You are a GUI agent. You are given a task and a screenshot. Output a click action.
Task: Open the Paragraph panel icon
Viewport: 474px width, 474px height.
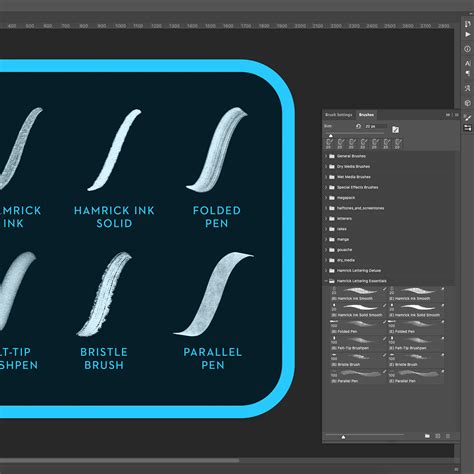[x=467, y=73]
